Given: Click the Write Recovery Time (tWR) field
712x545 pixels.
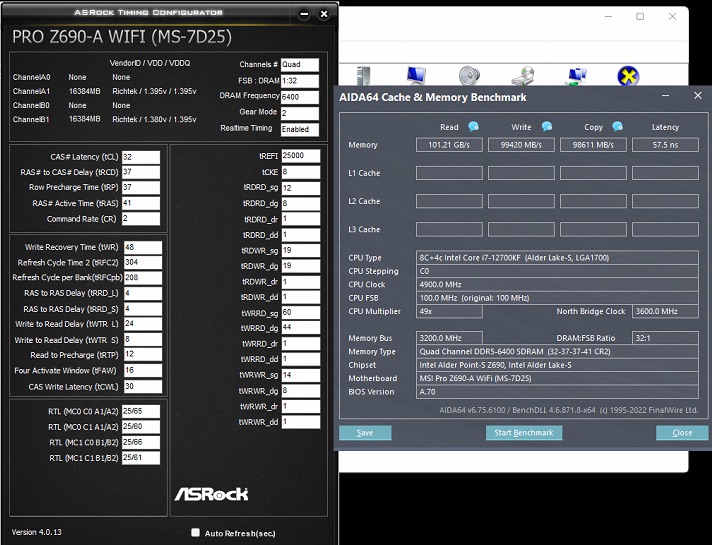Looking at the screenshot, I should point(143,248).
